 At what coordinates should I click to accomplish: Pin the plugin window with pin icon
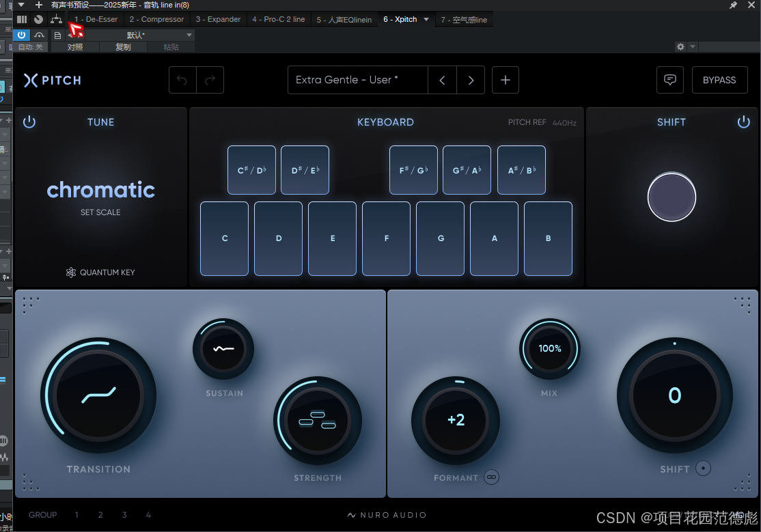point(733,5)
